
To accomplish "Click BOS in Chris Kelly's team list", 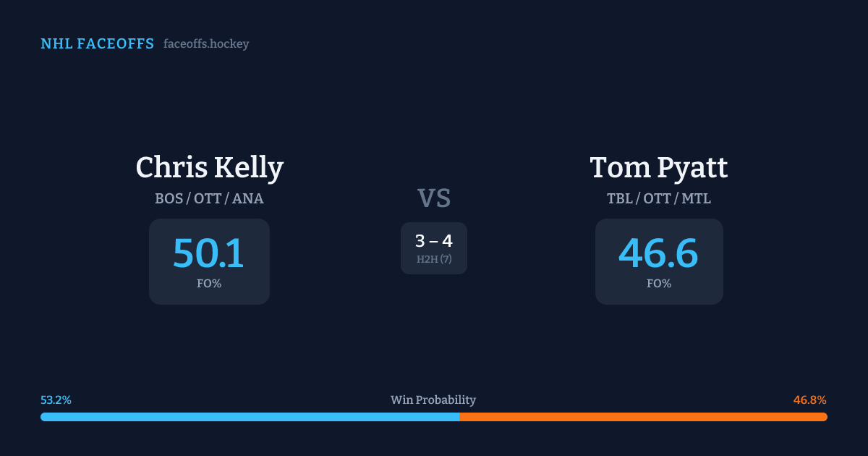I will tap(169, 198).
